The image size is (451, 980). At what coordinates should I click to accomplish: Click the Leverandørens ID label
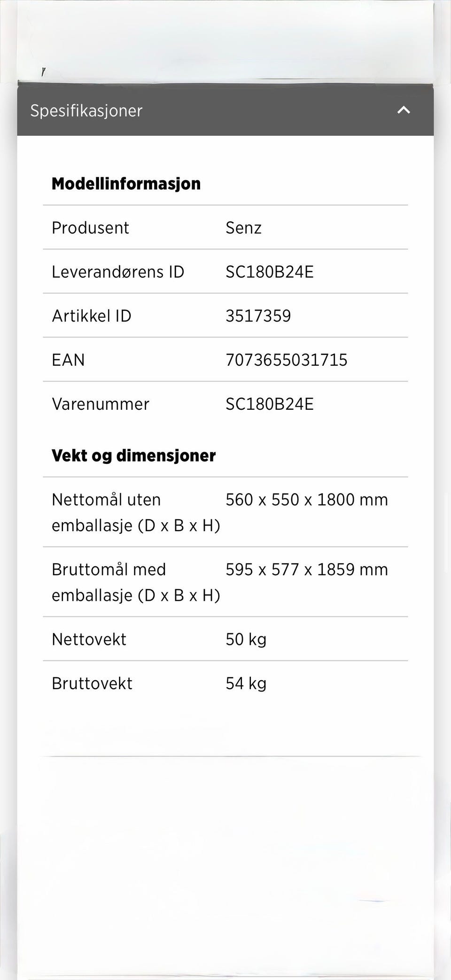(118, 272)
